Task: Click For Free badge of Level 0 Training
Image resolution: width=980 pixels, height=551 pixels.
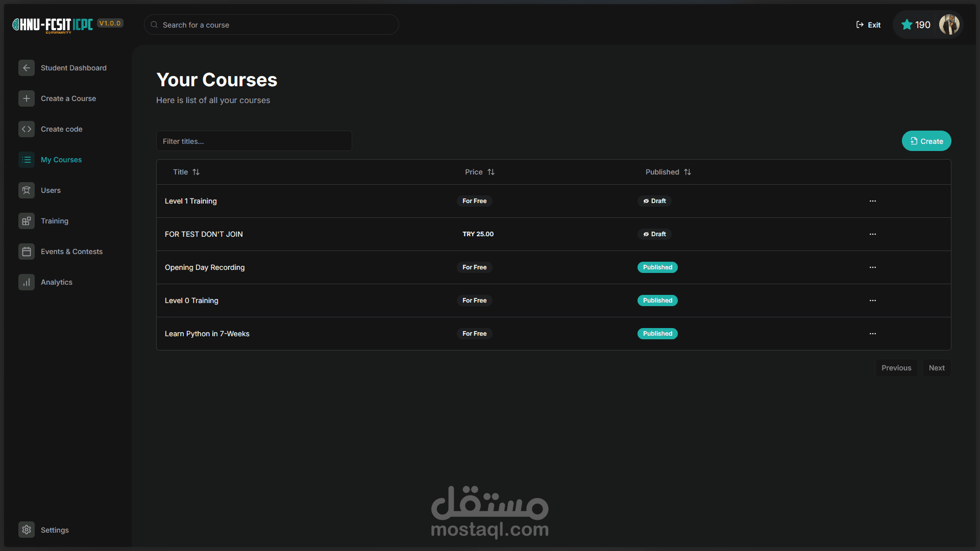Action: click(x=475, y=300)
